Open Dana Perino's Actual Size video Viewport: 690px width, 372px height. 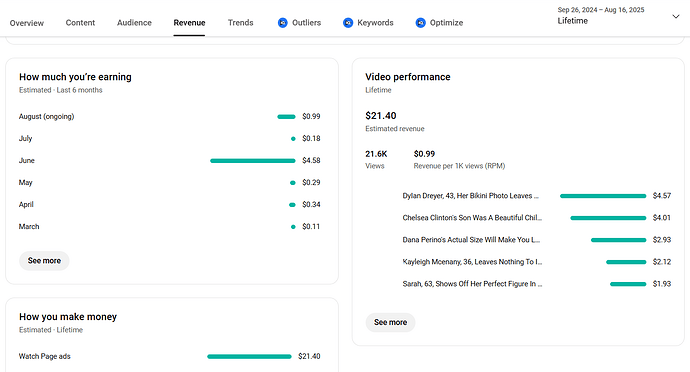click(471, 240)
